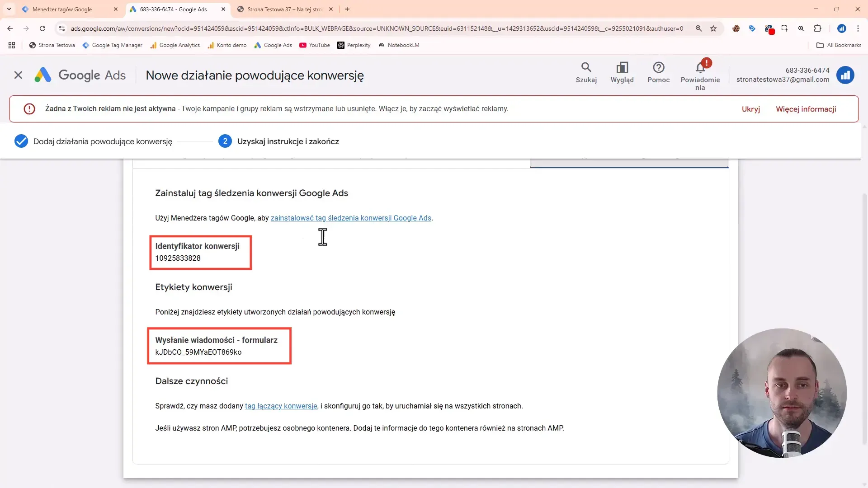
Task: Click the address bar URL
Action: click(377, 28)
